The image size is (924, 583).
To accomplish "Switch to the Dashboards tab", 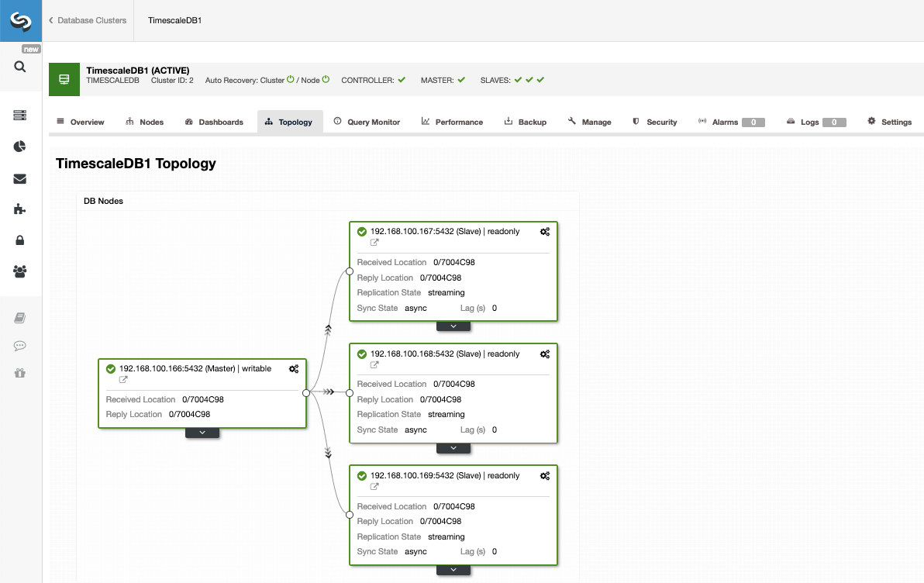I will pyautogui.click(x=214, y=122).
